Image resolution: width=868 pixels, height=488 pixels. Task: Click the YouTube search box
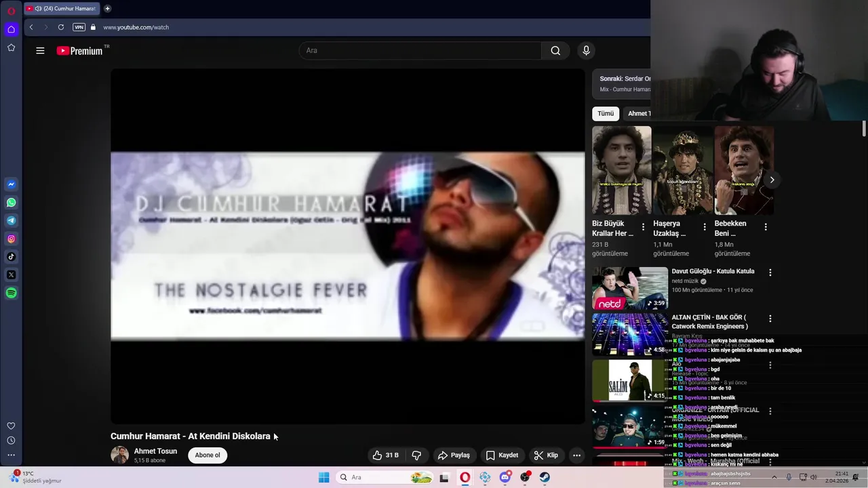tap(420, 51)
